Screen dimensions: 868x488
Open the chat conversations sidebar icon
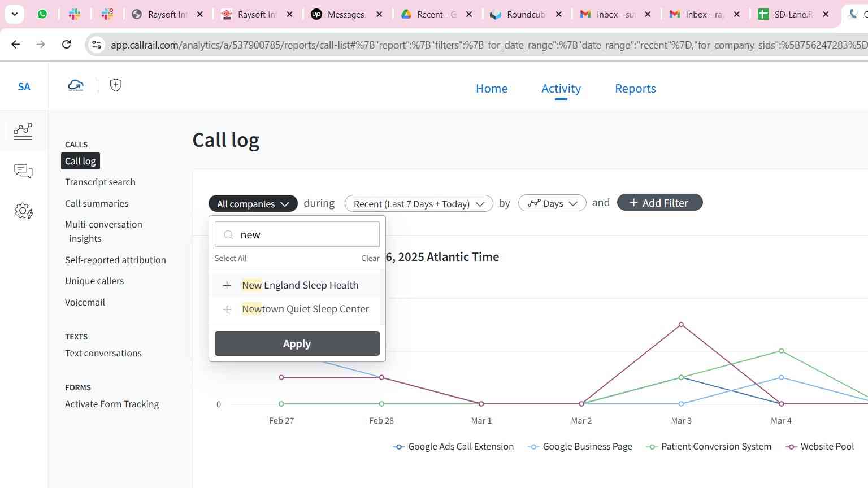tap(23, 171)
